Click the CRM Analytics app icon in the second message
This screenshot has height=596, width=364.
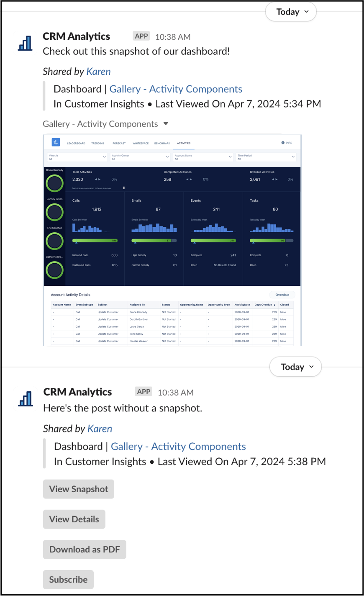26,399
